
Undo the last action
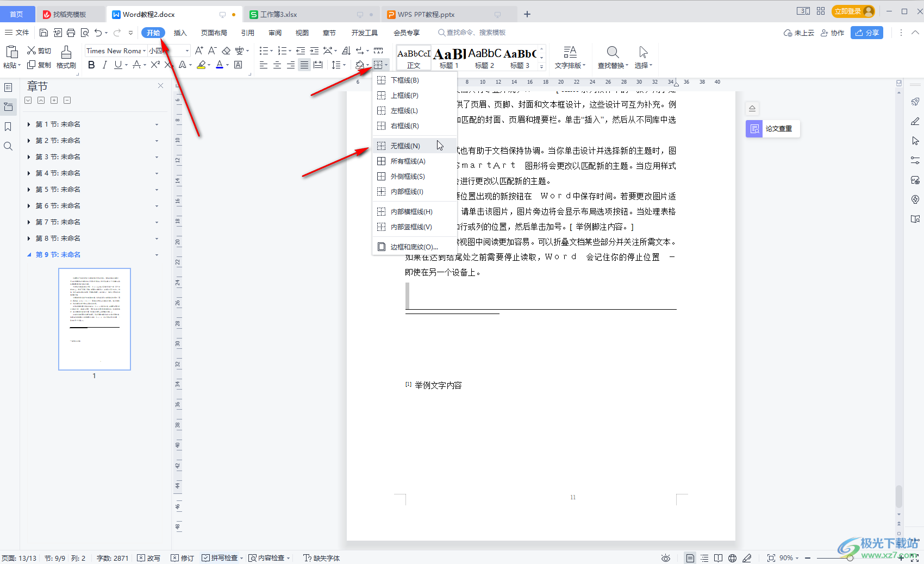click(98, 33)
